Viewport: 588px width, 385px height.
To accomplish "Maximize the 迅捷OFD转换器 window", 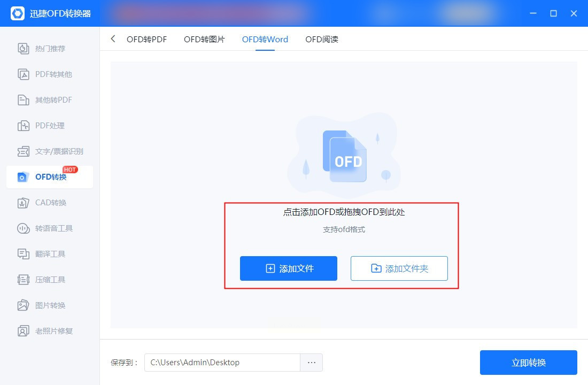I will [553, 13].
